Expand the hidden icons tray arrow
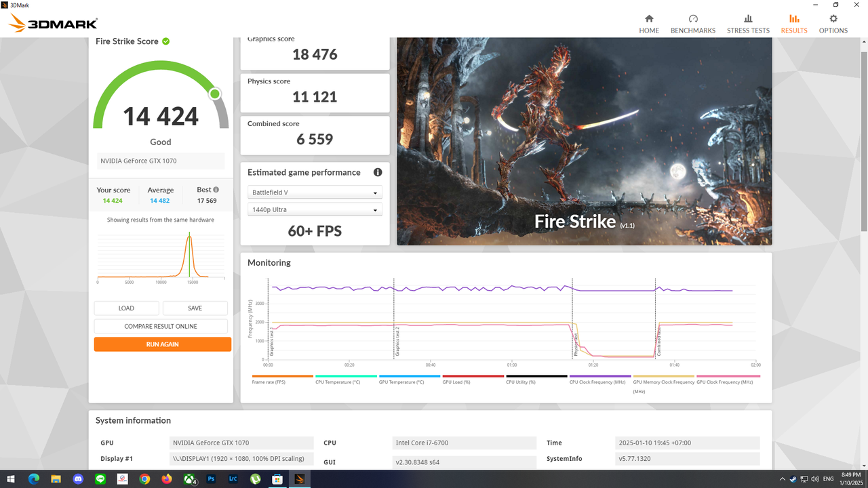This screenshot has width=868, height=488. pyautogui.click(x=782, y=479)
